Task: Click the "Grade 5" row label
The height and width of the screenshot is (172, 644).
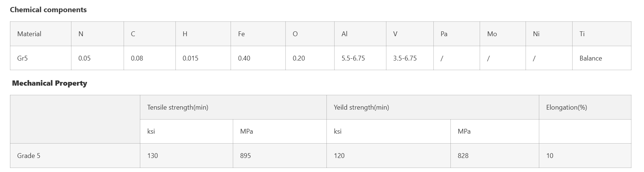Action: pos(28,156)
